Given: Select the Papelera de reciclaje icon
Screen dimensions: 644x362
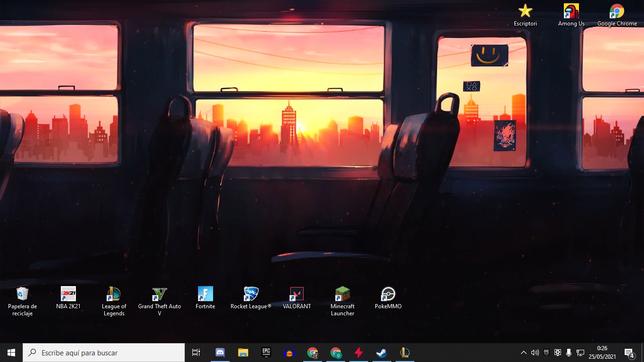Looking at the screenshot, I should [23, 301].
